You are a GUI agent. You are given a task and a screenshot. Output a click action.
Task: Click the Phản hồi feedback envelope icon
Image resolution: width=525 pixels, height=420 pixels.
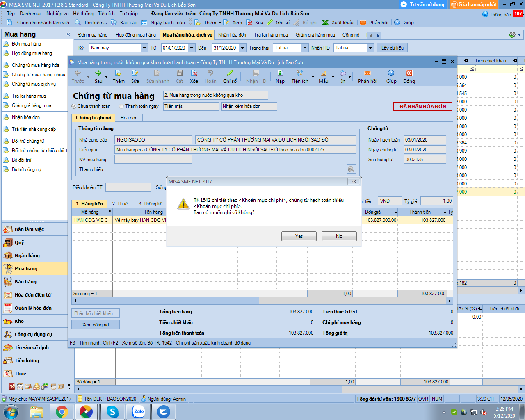tap(367, 73)
